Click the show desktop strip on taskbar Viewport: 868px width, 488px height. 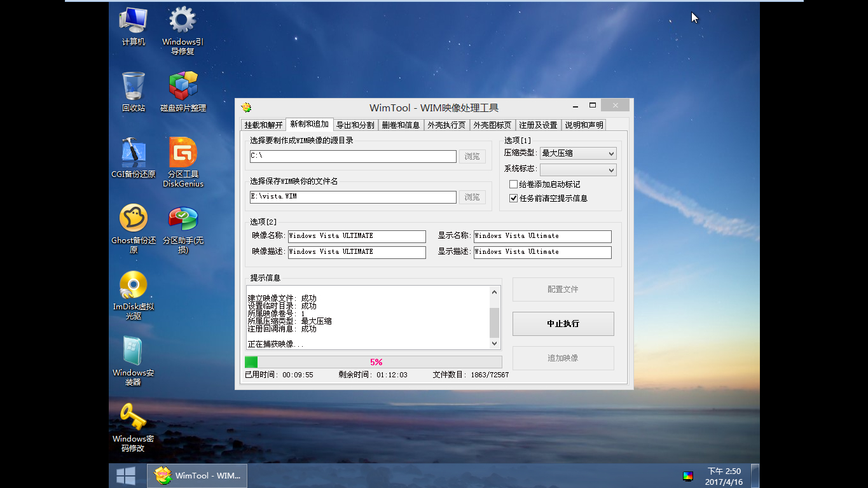755,475
